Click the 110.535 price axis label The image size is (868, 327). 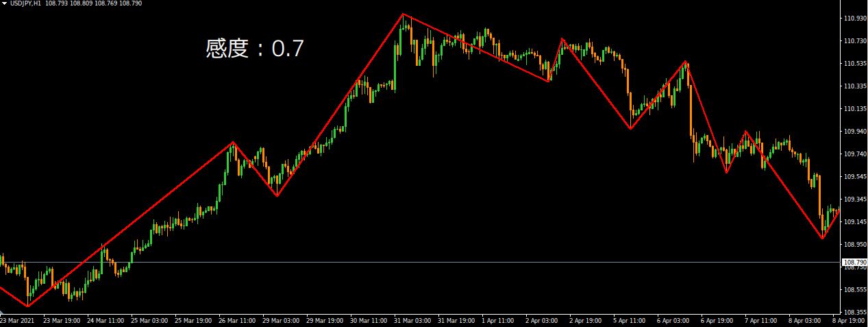pos(855,64)
